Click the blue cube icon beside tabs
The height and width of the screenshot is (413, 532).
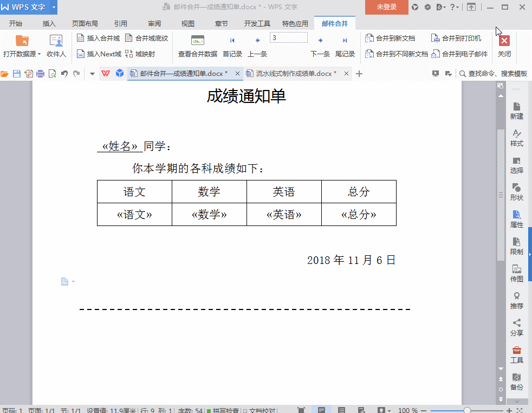[x=119, y=73]
